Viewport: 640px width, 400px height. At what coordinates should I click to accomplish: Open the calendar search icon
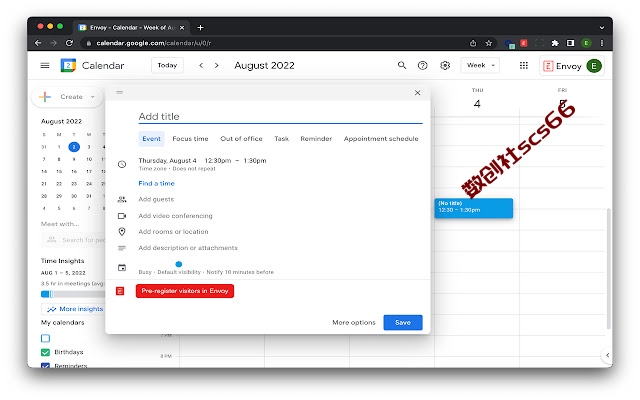[x=402, y=65]
